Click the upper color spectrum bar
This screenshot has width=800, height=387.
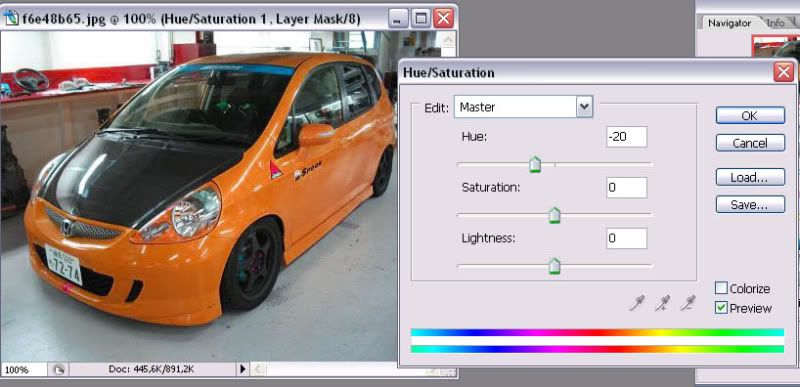(597, 332)
